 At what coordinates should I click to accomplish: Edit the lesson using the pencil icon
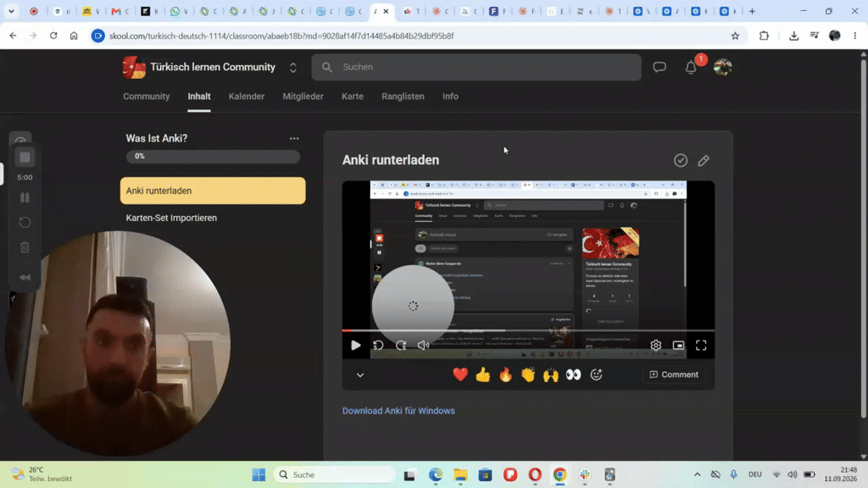pos(704,160)
